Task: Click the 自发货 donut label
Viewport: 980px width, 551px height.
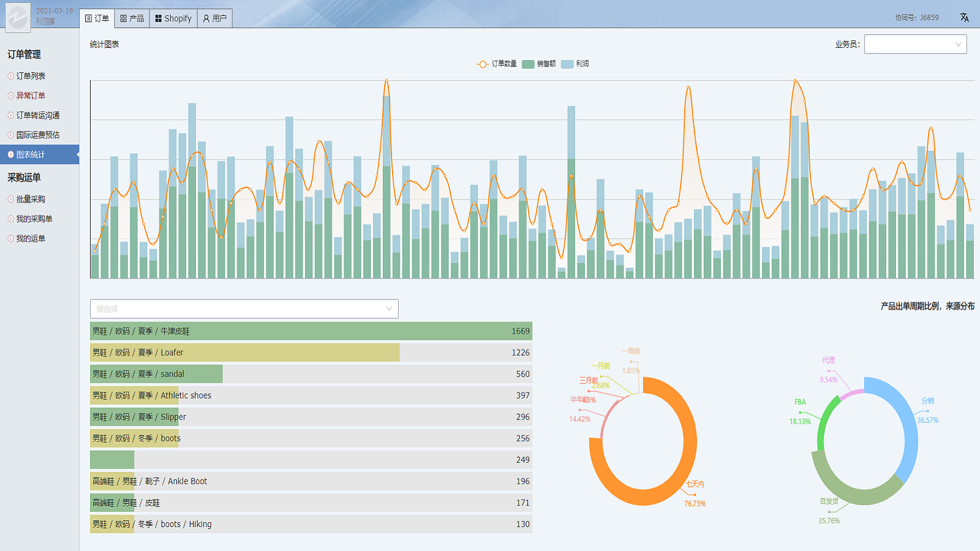Action: 829,501
